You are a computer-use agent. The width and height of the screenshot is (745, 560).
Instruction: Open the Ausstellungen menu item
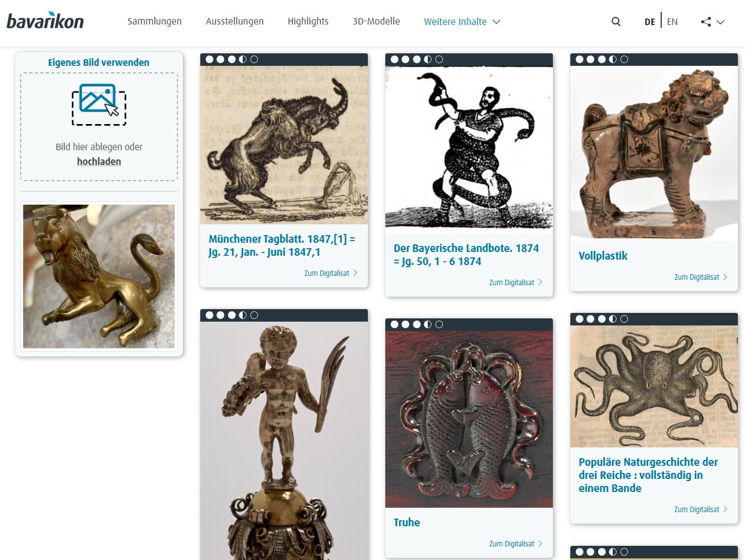[235, 21]
